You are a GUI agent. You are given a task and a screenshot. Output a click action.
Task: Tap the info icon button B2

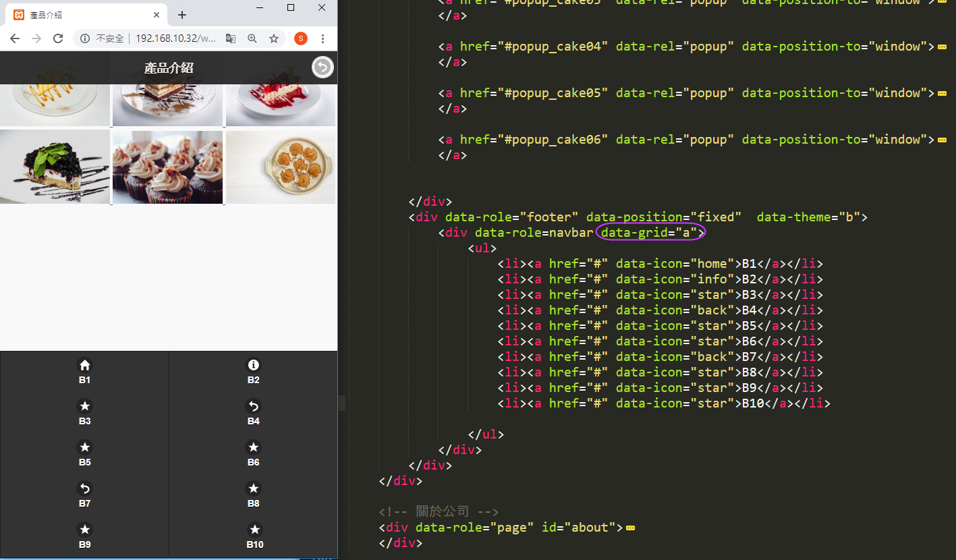click(253, 371)
